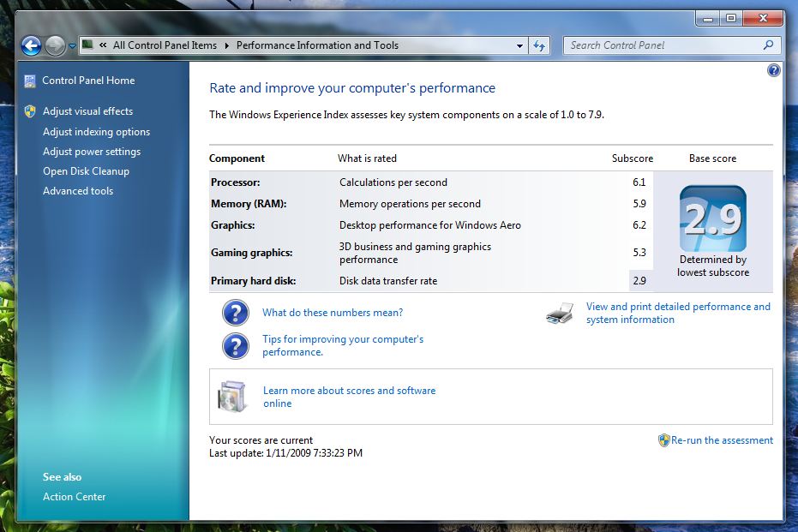The height and width of the screenshot is (532, 798).
Task: Click question icon beside Tips for improving
Action: [x=236, y=346]
